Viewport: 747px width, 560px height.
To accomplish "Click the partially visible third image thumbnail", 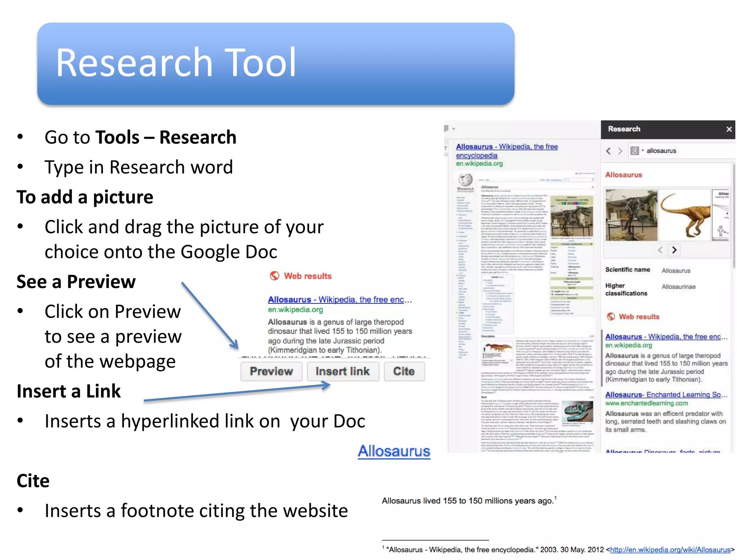I will coord(721,215).
